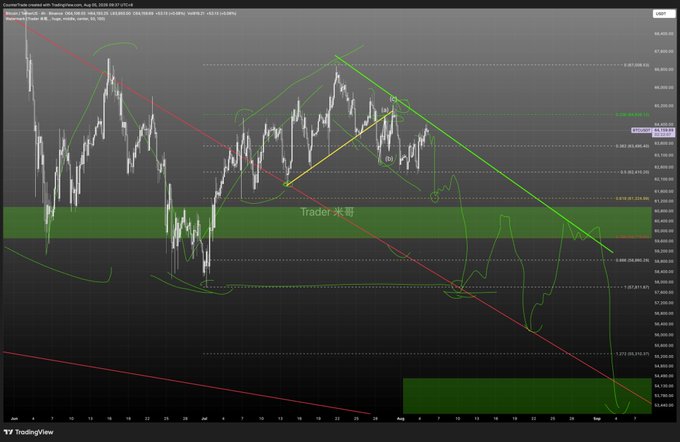The width and height of the screenshot is (680, 442).
Task: Click the 53,440.00 price axis label
Action: pyautogui.click(x=664, y=406)
